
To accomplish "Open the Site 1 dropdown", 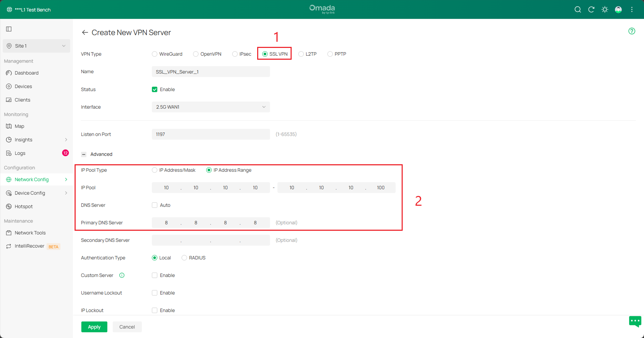I will pyautogui.click(x=36, y=46).
